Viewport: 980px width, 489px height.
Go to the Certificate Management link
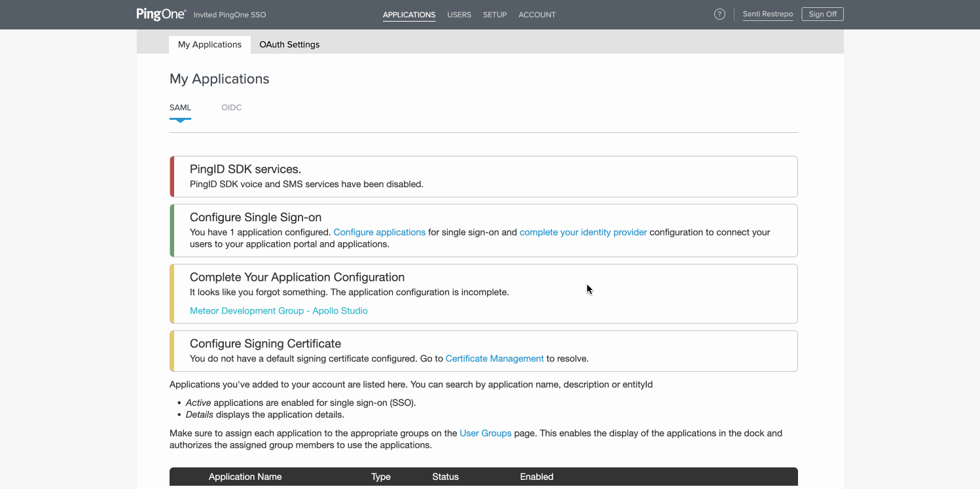(494, 359)
